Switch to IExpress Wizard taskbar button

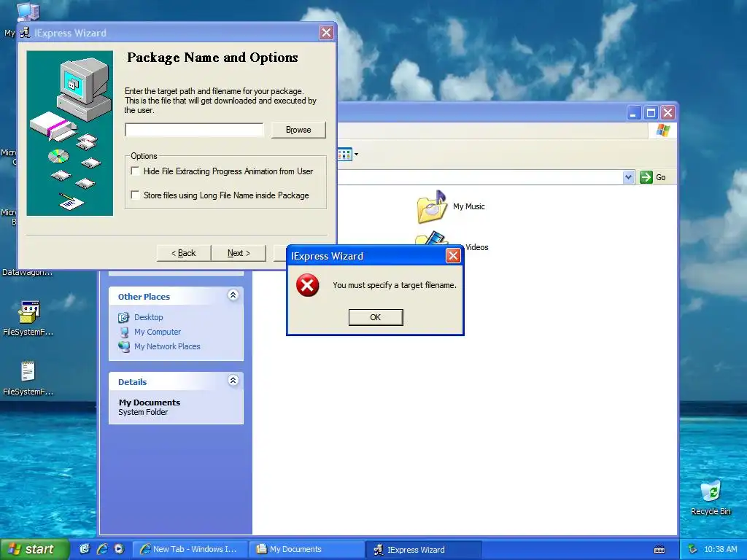(x=424, y=550)
